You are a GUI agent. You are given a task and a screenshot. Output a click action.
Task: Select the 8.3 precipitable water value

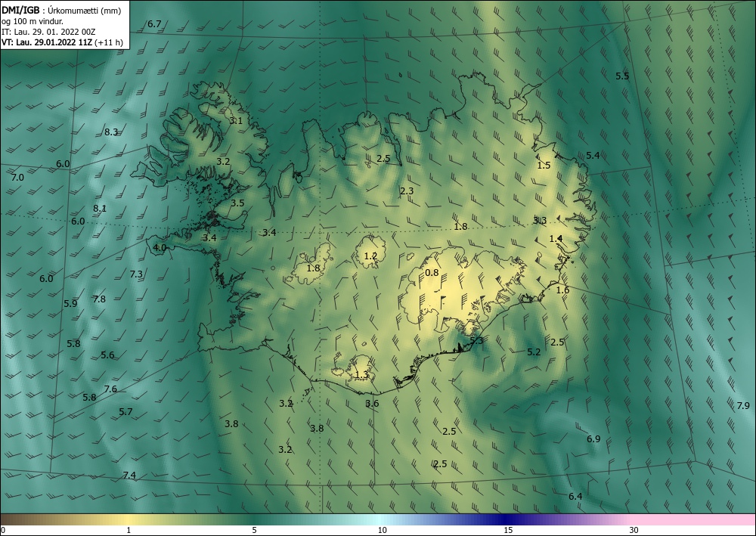point(111,132)
